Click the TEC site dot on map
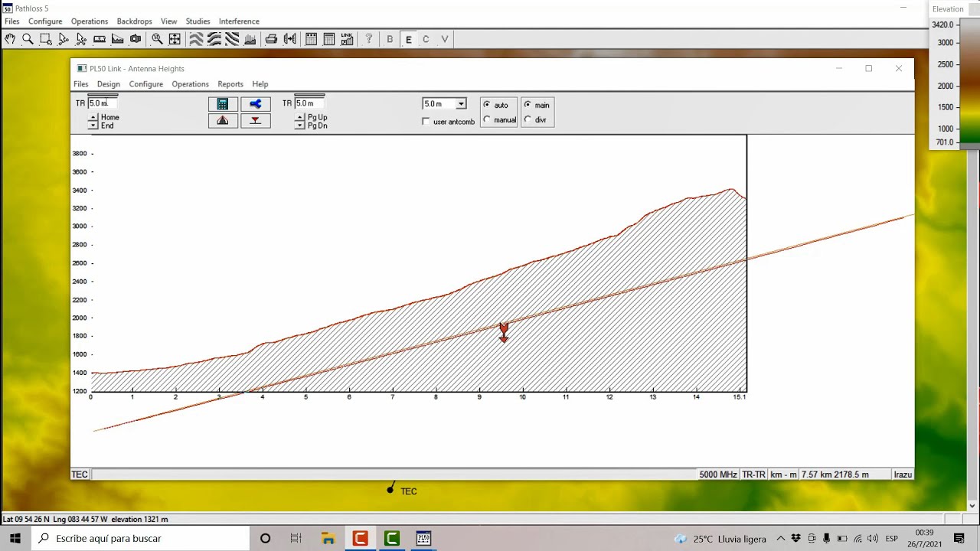The image size is (980, 551). [x=390, y=490]
